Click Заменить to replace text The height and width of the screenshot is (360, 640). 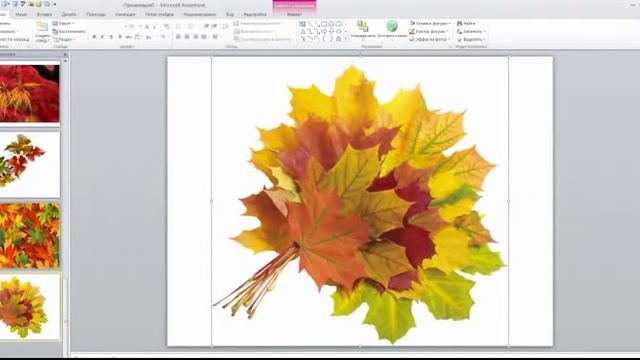(471, 31)
